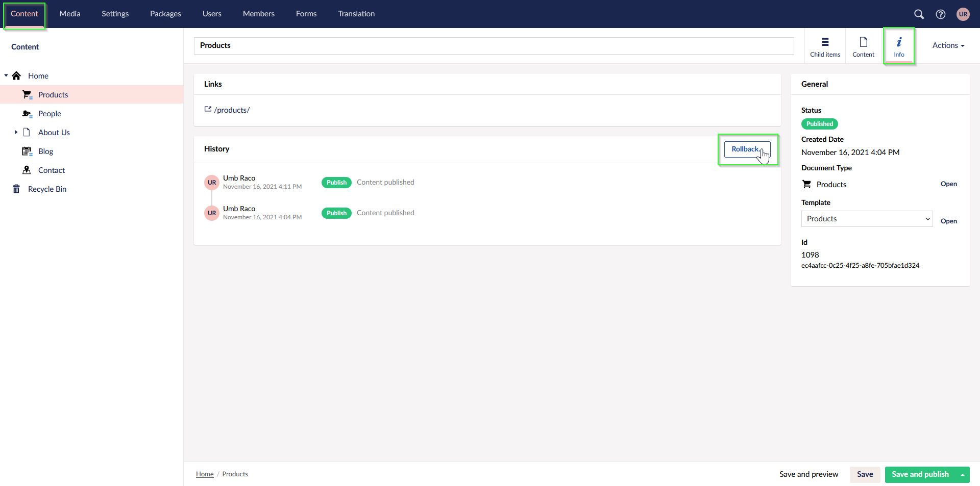Open the Recycle Bin node
980x486 pixels.
point(47,189)
